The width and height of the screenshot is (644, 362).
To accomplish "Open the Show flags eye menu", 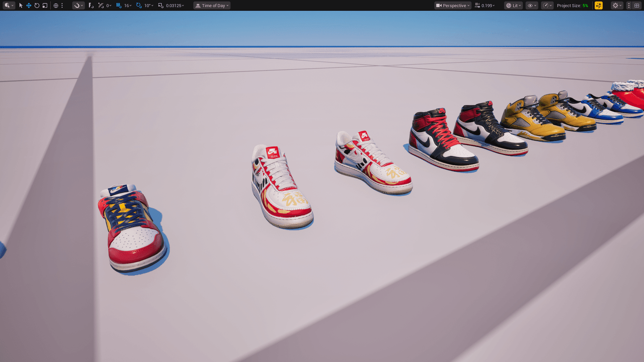I will 532,5.
